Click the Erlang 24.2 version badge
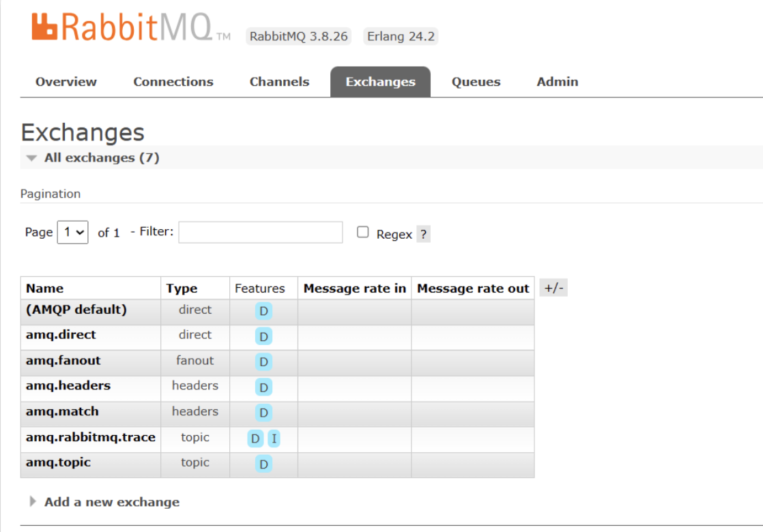This screenshot has height=532, width=763. tap(401, 36)
